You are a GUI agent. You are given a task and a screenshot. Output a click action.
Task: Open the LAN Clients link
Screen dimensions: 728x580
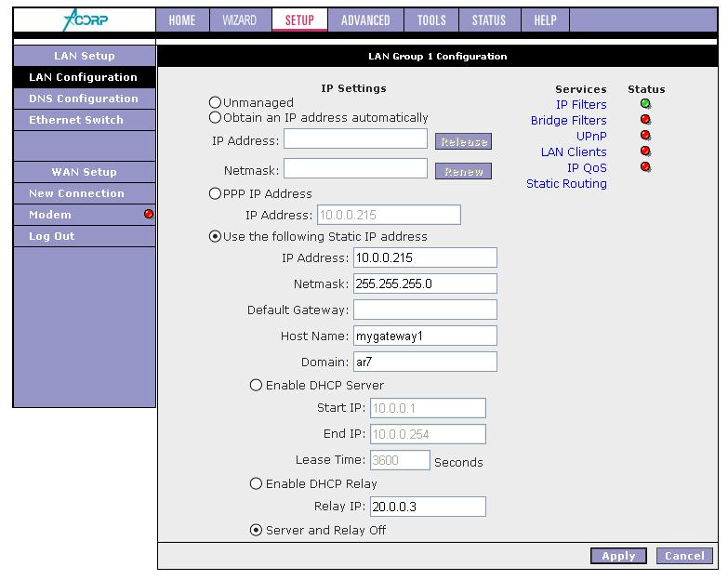pos(574,152)
